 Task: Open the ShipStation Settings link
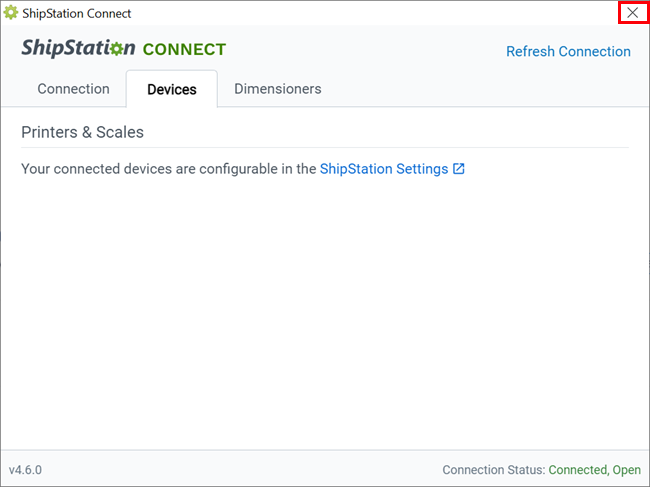384,169
